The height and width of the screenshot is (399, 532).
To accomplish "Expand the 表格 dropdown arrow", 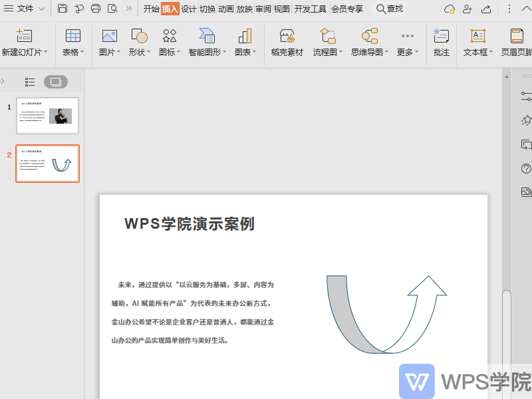I will [82, 52].
